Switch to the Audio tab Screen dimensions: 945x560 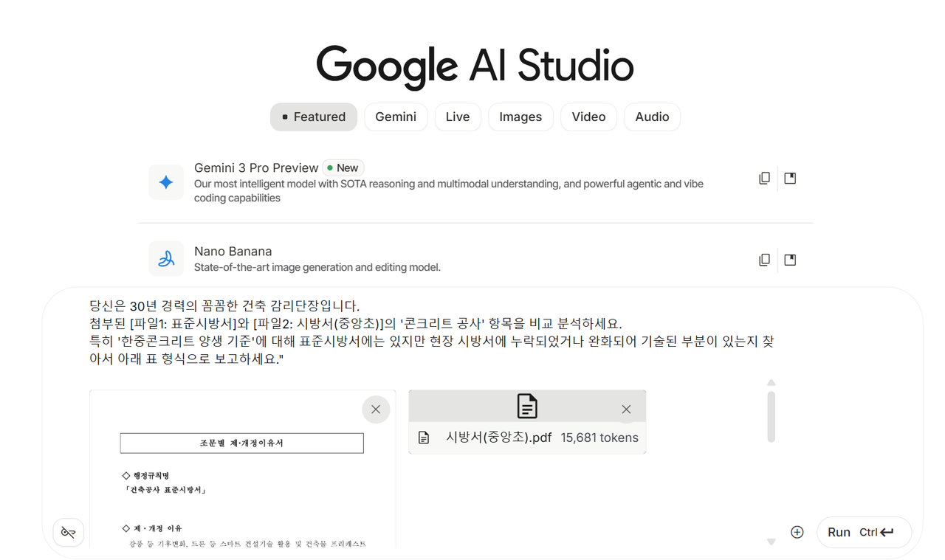(652, 117)
